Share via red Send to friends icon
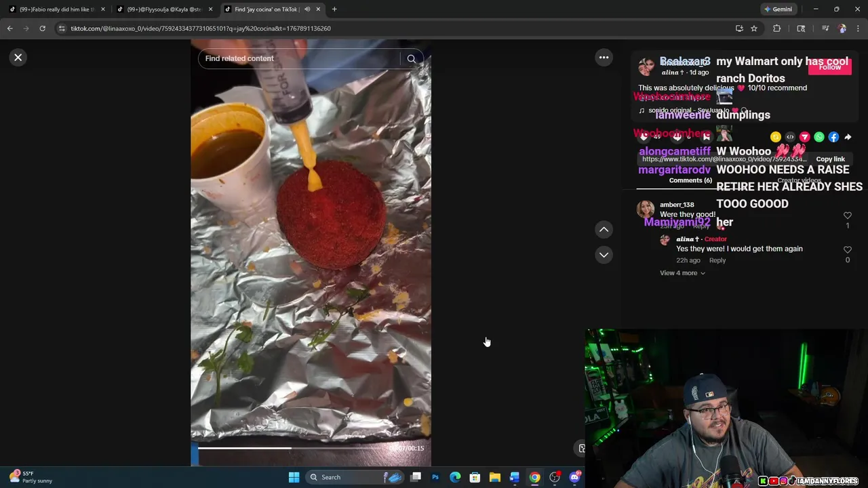This screenshot has width=868, height=488. click(804, 137)
